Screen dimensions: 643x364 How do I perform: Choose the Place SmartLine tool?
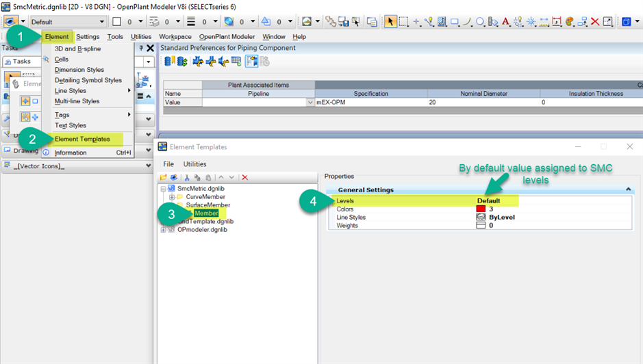tap(429, 22)
